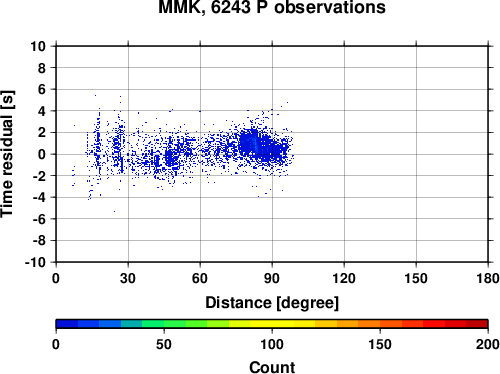This screenshot has height=374, width=500.
Task: Click the yellow colorbar segment
Action: click(x=272, y=324)
